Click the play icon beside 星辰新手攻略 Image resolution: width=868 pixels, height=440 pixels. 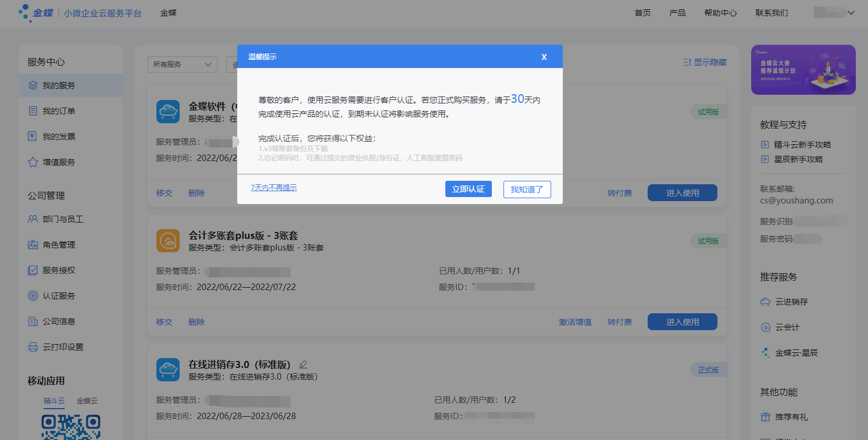point(765,159)
